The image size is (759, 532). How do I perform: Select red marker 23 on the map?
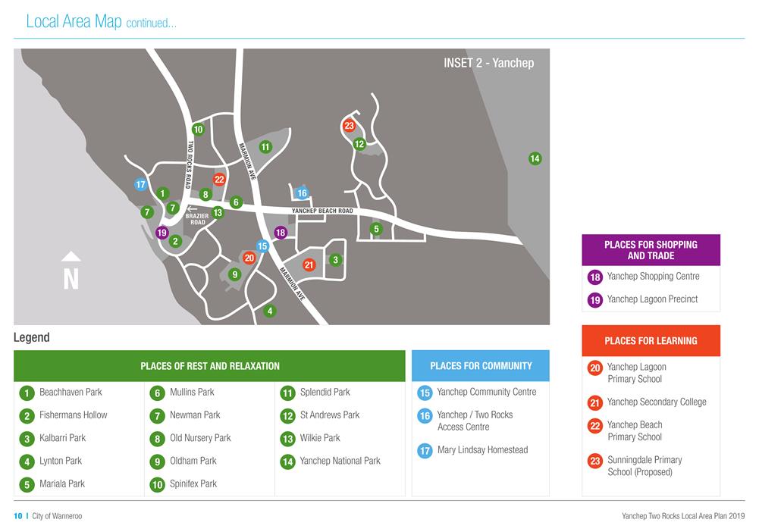point(349,126)
